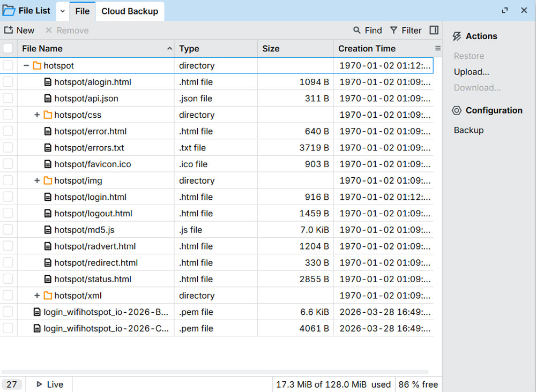Expand the hotspot/css folder
The image size is (536, 392).
(37, 115)
